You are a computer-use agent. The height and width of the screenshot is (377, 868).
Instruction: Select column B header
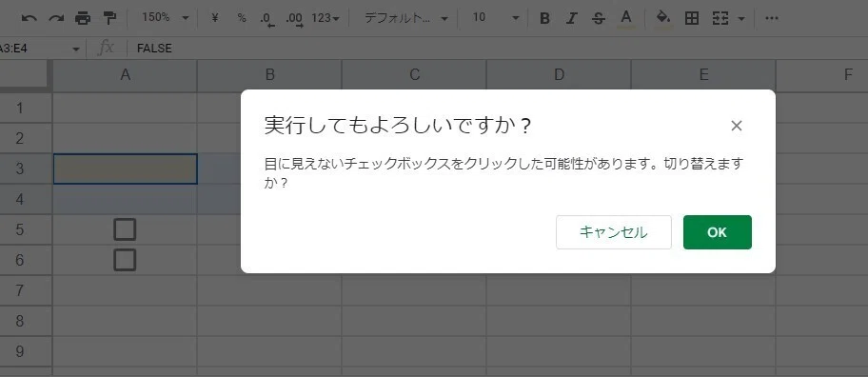[269, 75]
